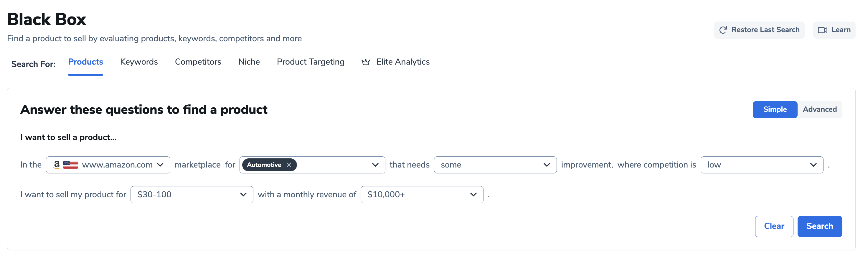Click the US flag icon
The width and height of the screenshot is (868, 256).
[x=70, y=165]
